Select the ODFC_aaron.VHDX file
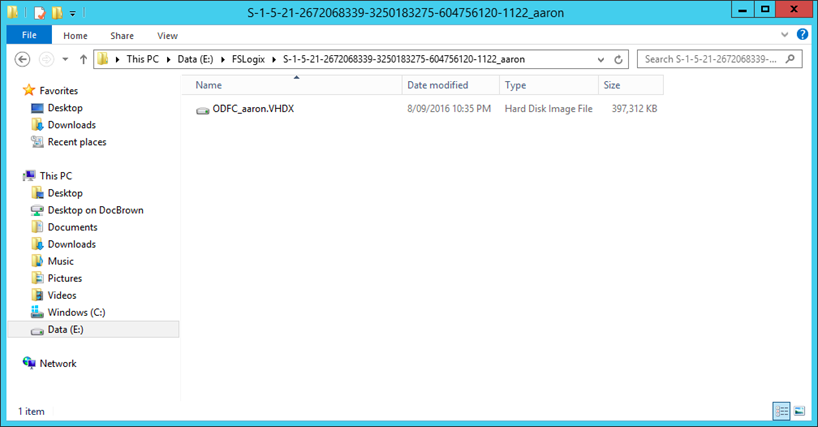Viewport: 818px width, 427px height. click(253, 108)
